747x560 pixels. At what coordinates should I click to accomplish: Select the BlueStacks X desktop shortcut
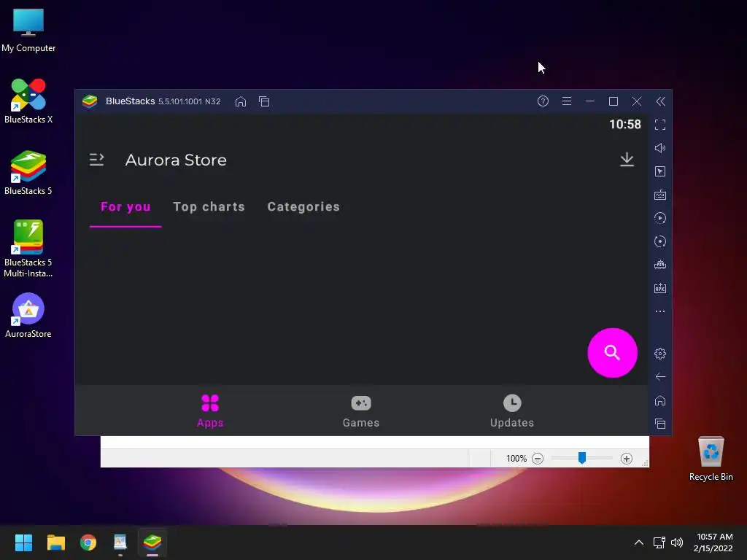coord(28,101)
